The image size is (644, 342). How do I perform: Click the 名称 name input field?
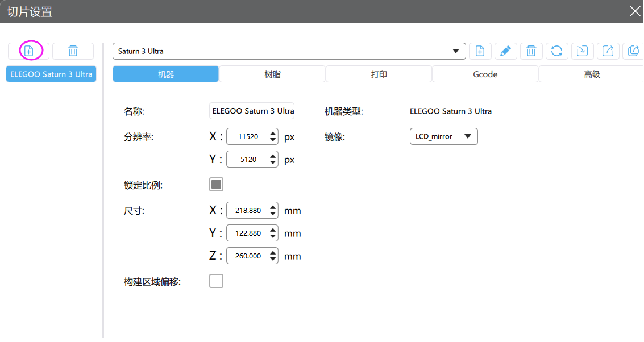(252, 111)
